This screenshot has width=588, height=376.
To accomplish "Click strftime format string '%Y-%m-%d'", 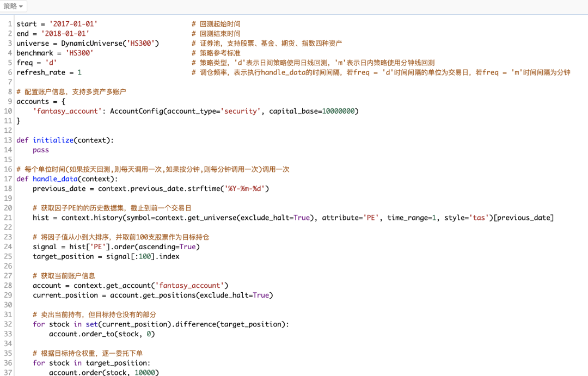I will click(x=244, y=189).
